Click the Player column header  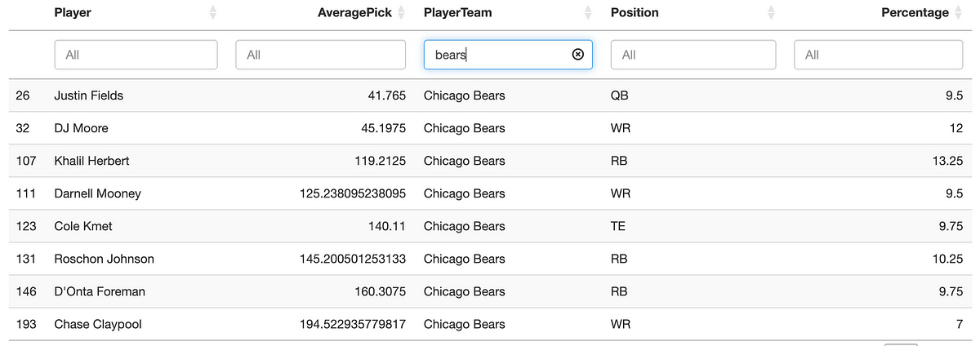73,13
